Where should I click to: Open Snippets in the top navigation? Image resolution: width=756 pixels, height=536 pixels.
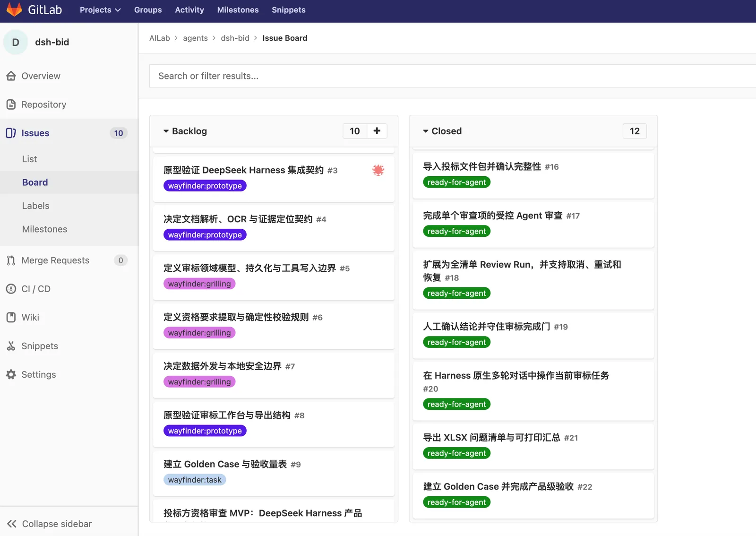[x=289, y=10]
